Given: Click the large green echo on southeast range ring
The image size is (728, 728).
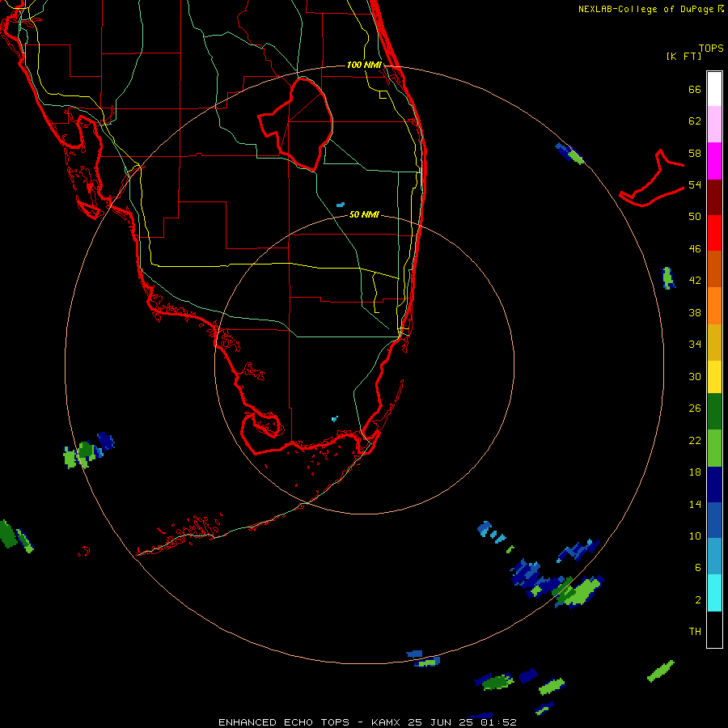Looking at the screenshot, I should (579, 592).
